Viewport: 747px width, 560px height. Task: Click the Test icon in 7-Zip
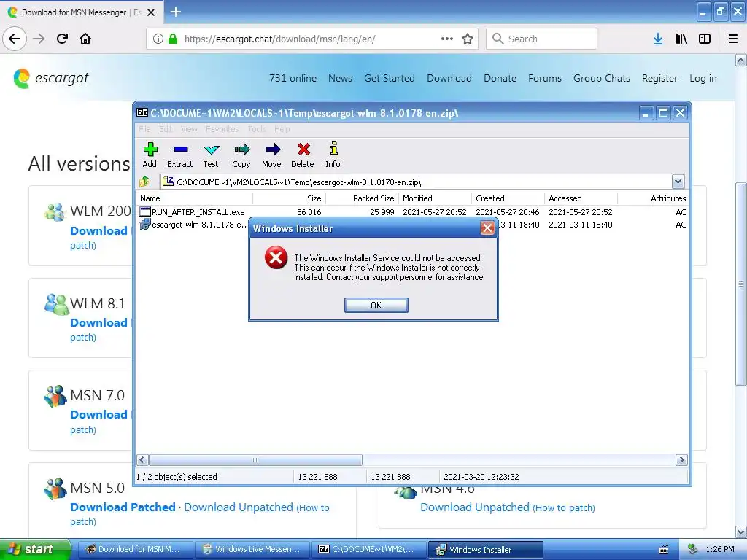(x=211, y=155)
